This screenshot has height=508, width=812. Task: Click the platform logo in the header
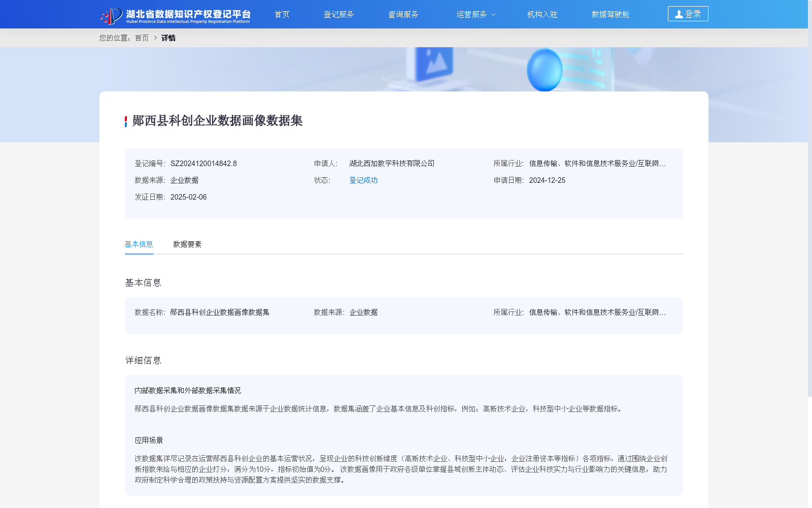pyautogui.click(x=175, y=15)
